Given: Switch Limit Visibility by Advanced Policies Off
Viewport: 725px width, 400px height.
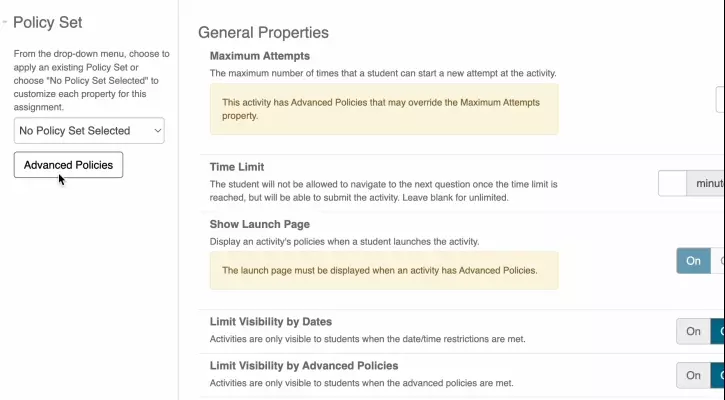Looking at the screenshot, I should click(718, 375).
